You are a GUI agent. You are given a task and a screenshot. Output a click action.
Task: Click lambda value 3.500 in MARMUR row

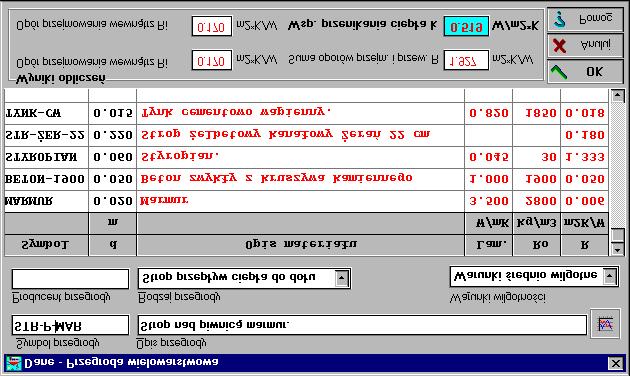pyautogui.click(x=489, y=202)
